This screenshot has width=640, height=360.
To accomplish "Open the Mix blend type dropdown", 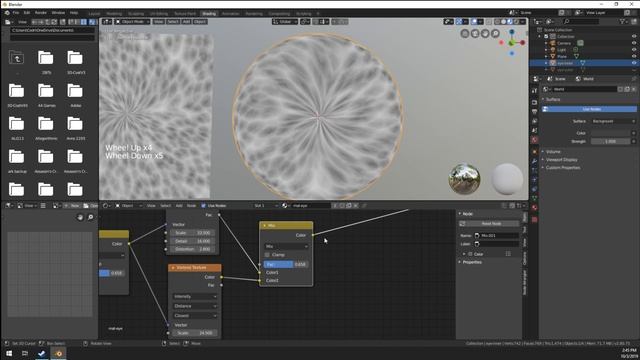I will click(x=286, y=247).
